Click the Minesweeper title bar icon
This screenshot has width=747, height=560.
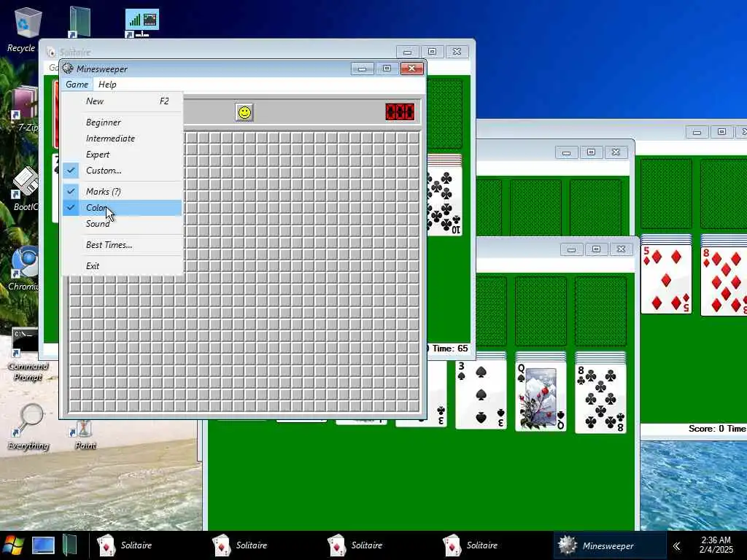coord(68,69)
